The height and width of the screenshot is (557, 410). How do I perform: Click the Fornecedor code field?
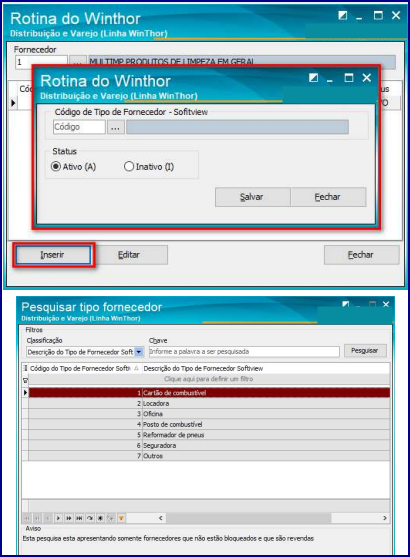[x=41, y=62]
